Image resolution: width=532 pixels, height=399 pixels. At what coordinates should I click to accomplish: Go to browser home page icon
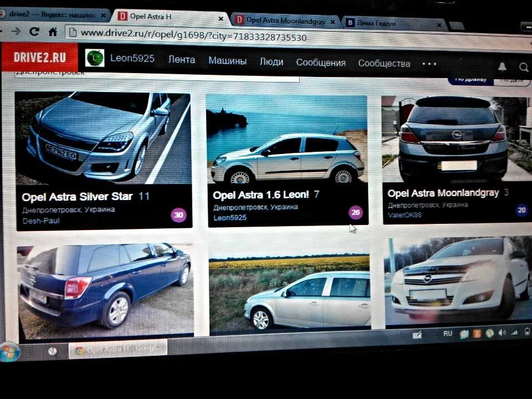tap(53, 32)
